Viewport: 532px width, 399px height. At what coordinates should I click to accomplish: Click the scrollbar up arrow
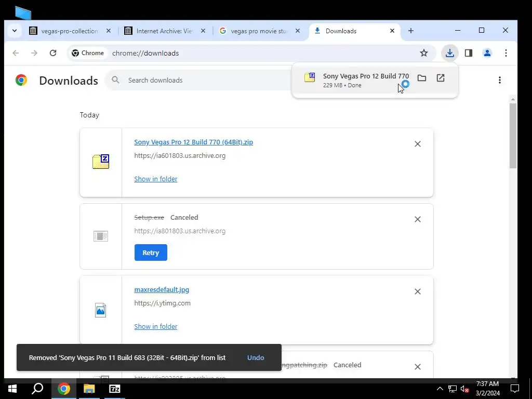coord(513,99)
